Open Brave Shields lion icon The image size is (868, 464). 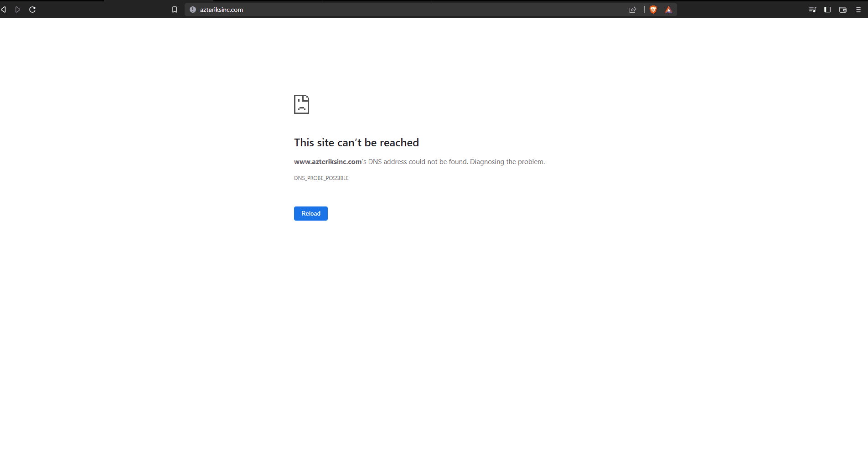(x=653, y=10)
